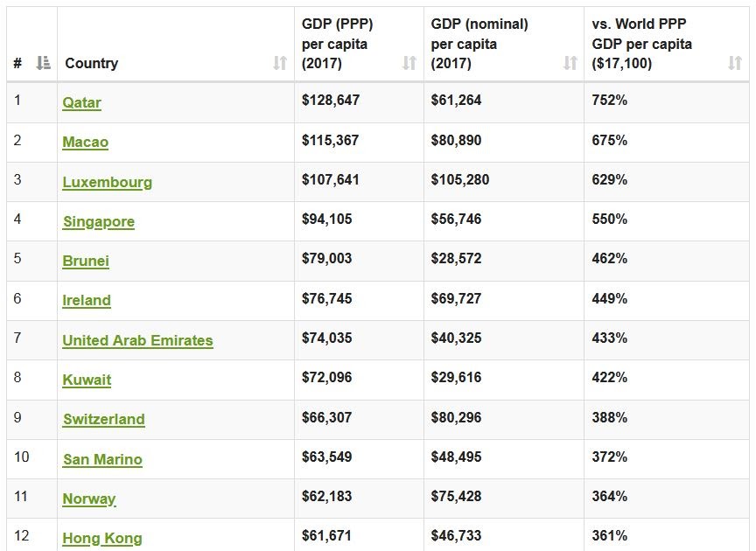756x551 pixels.
Task: Click the United Arab Emirates link
Action: [x=137, y=340]
